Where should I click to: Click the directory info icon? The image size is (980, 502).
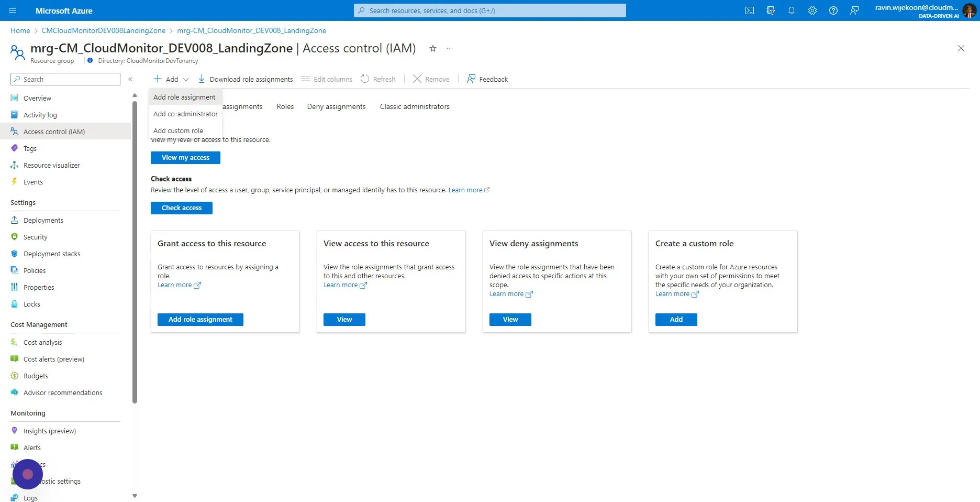tap(90, 61)
